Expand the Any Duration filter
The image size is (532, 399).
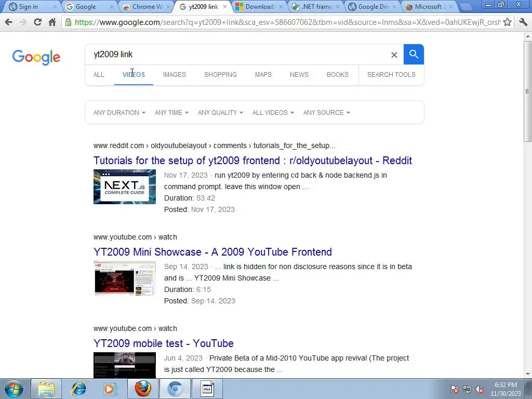click(119, 113)
